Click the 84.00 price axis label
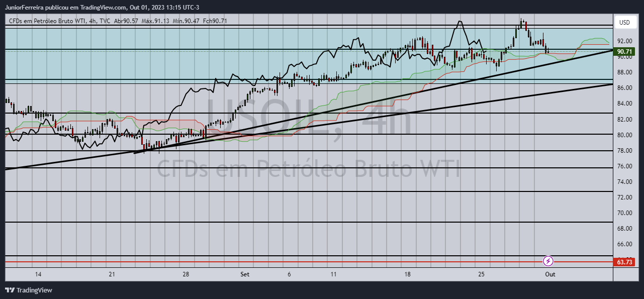This screenshot has width=644, height=299. pos(625,104)
